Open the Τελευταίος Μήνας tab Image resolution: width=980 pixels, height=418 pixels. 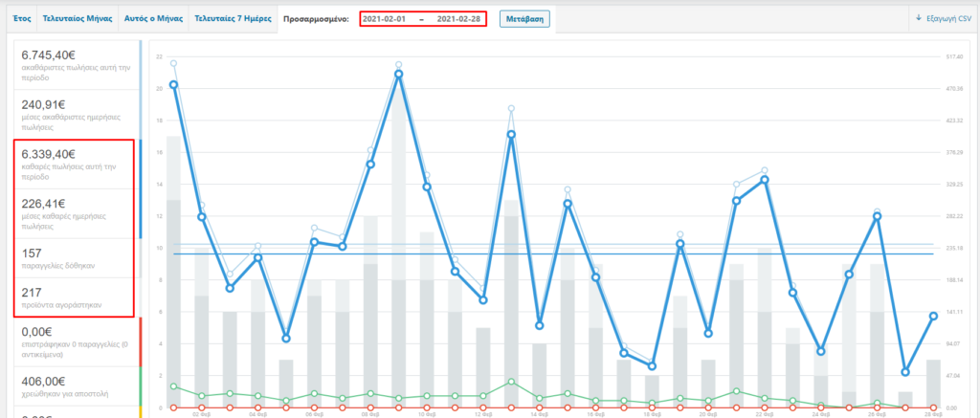(x=76, y=18)
